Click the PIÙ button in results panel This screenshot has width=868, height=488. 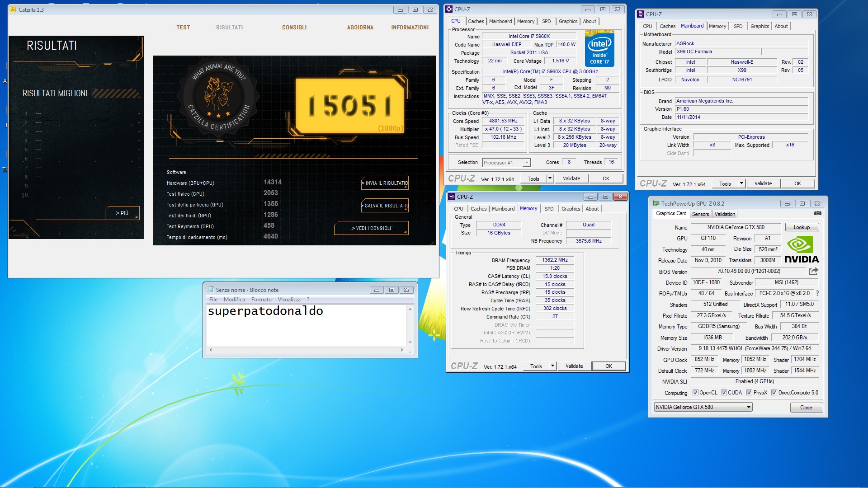point(122,213)
